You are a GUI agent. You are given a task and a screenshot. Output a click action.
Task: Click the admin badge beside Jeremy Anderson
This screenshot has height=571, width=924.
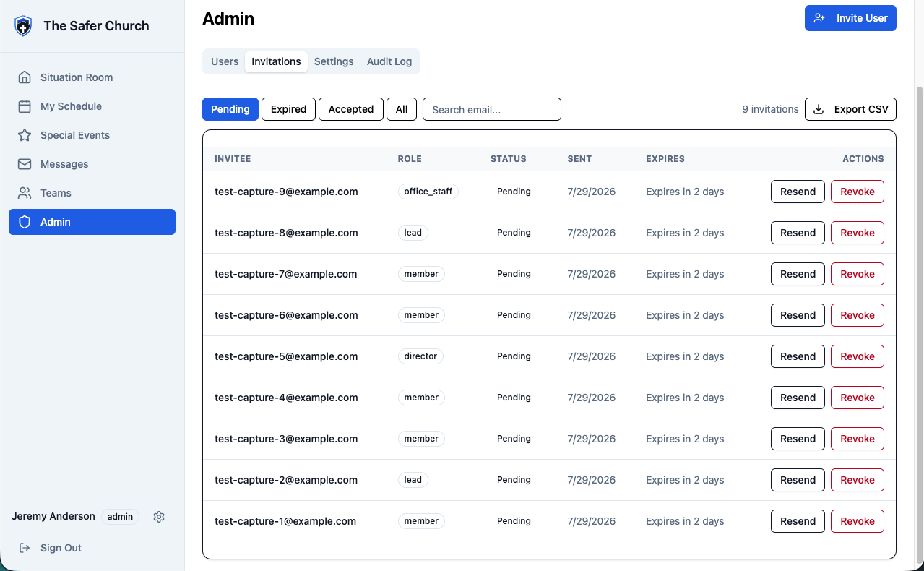(x=121, y=517)
